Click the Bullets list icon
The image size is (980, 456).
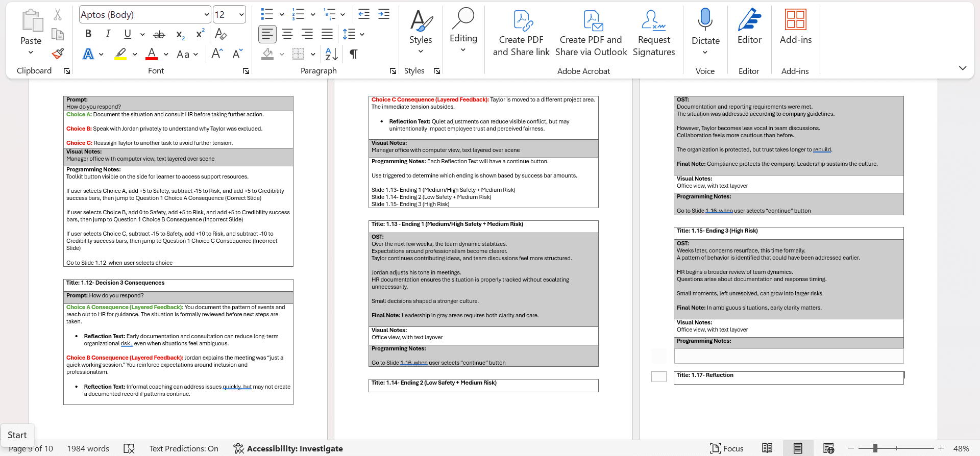pos(267,14)
